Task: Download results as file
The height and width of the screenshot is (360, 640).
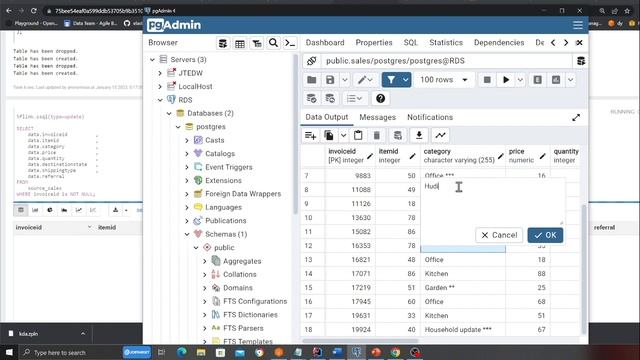Action: tap(419, 136)
